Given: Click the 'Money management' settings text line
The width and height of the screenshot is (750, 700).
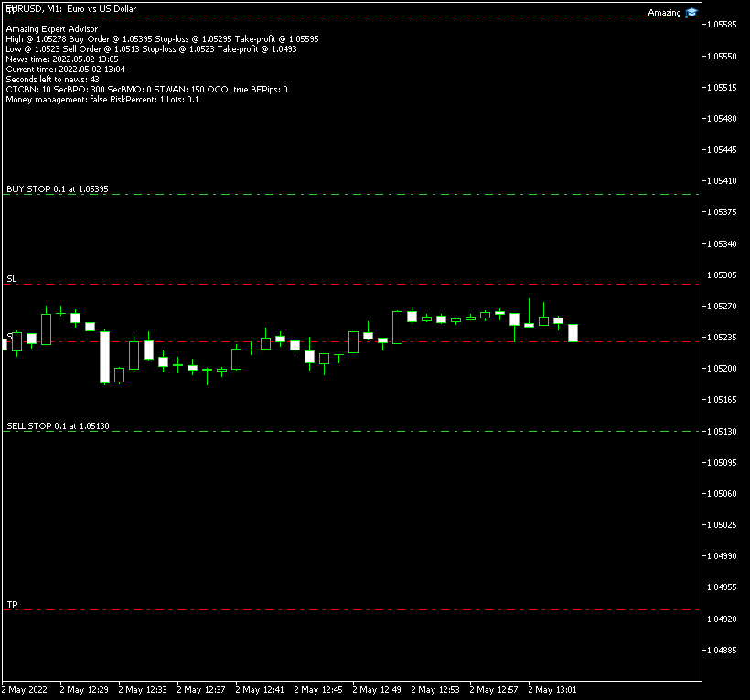Looking at the screenshot, I should tap(102, 100).
